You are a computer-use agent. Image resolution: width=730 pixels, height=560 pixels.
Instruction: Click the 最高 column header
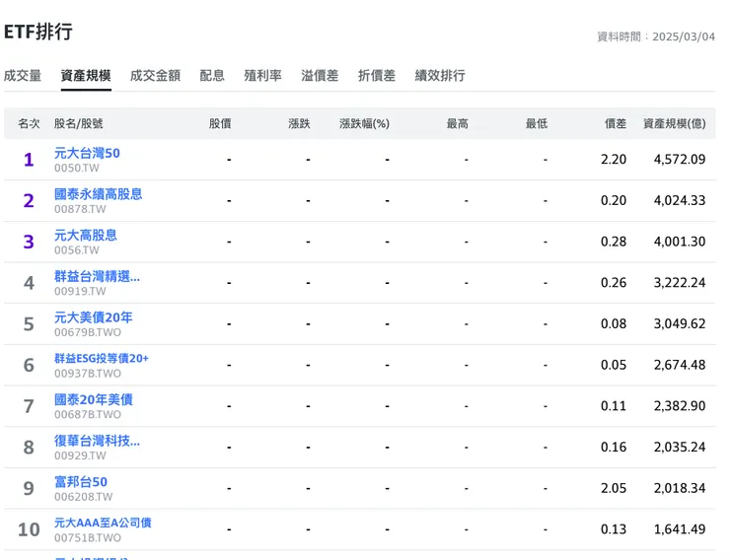[457, 123]
